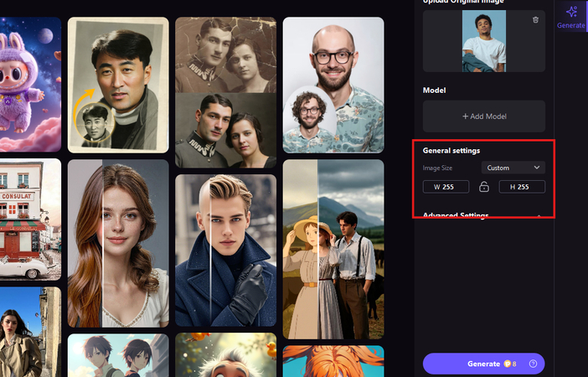This screenshot has width=588, height=377.
Task: Click the Image Size label
Action: click(437, 168)
